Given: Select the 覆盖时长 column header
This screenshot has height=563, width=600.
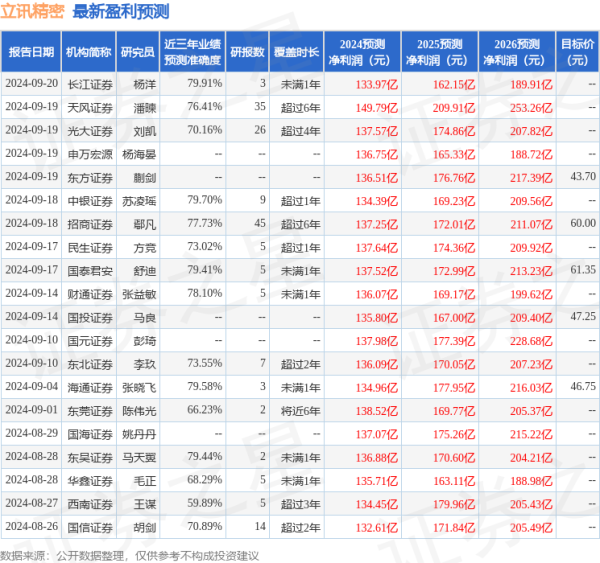Looking at the screenshot, I should coord(299,52).
